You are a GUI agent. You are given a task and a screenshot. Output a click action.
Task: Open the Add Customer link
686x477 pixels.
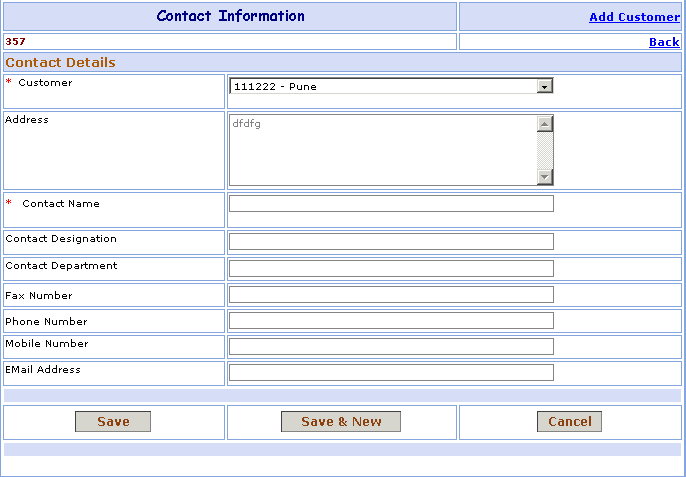634,17
